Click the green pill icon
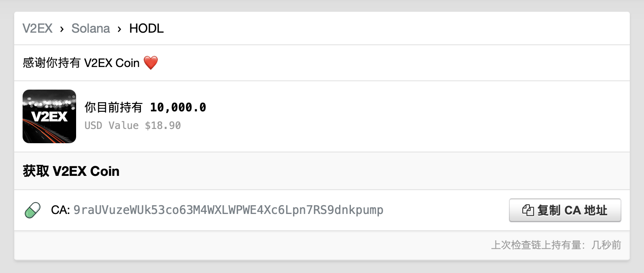The image size is (644, 273). 33,210
